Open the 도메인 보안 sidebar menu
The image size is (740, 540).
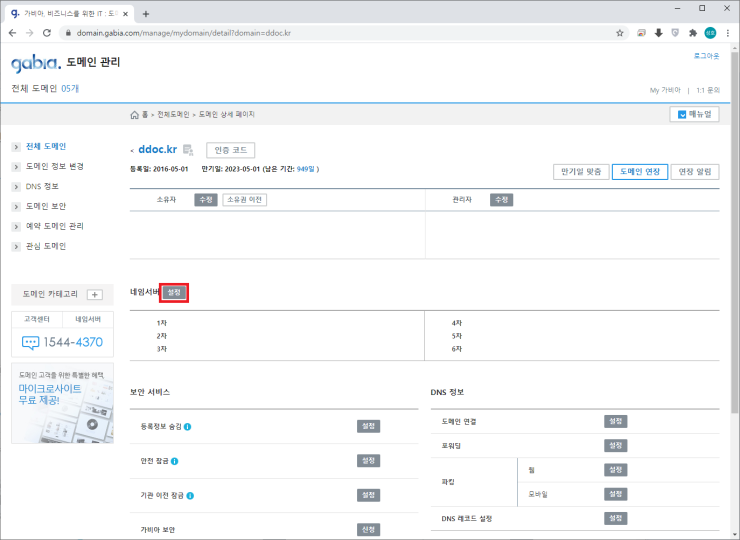[46, 206]
